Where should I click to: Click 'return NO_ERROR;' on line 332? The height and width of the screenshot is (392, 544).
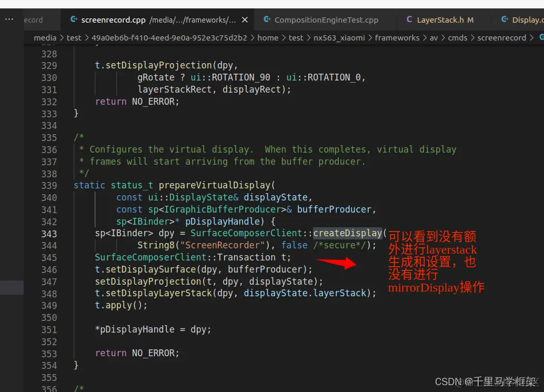point(137,102)
